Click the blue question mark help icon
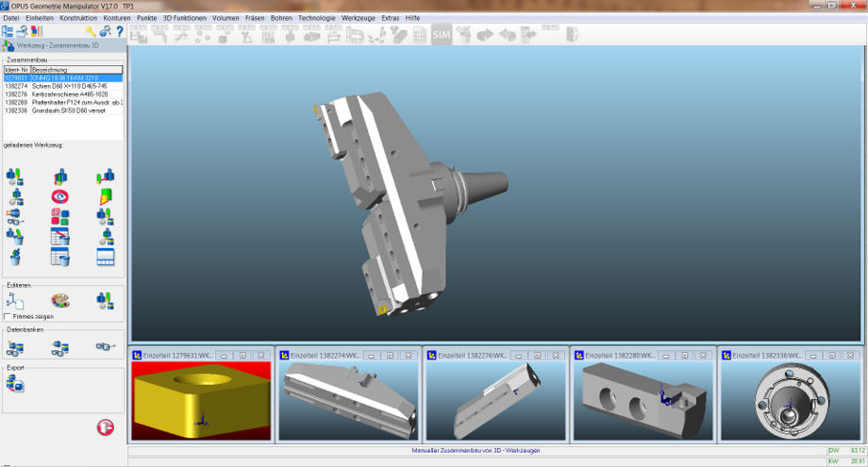 120,31
